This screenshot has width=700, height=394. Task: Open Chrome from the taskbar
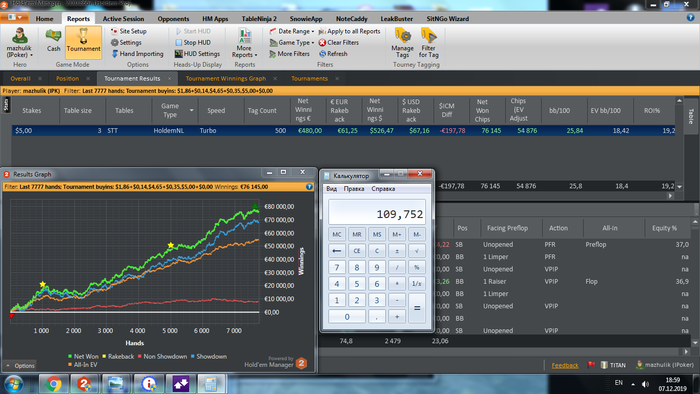pyautogui.click(x=54, y=384)
